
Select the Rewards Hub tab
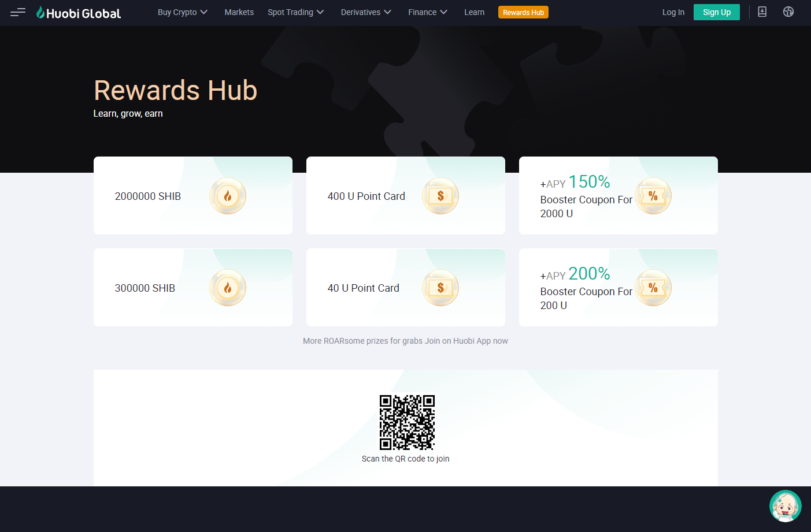[x=523, y=12]
